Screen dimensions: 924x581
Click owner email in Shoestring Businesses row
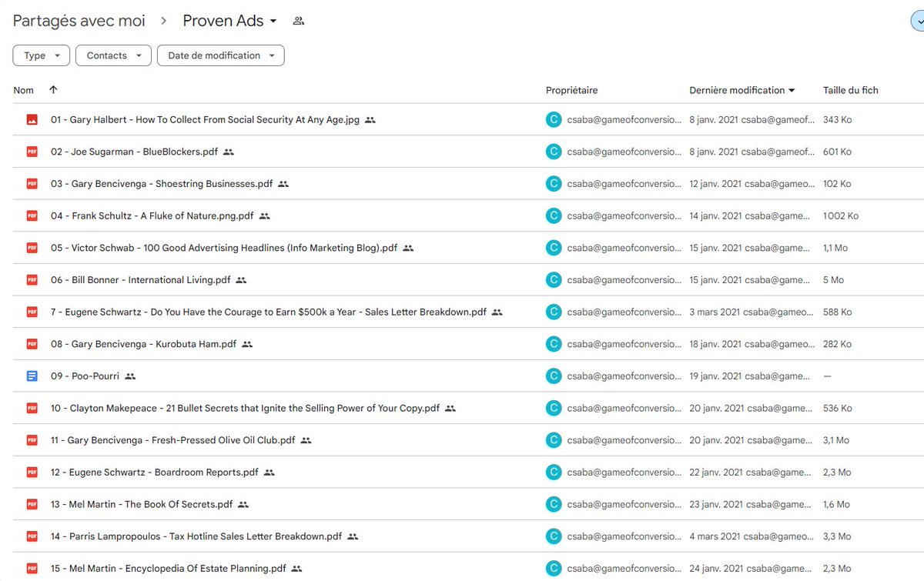click(624, 184)
